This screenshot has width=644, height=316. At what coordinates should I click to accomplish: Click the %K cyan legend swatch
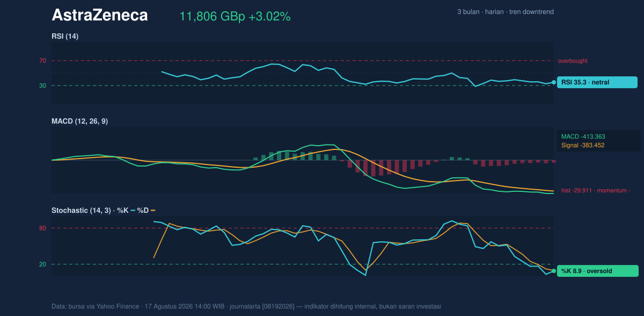(133, 211)
